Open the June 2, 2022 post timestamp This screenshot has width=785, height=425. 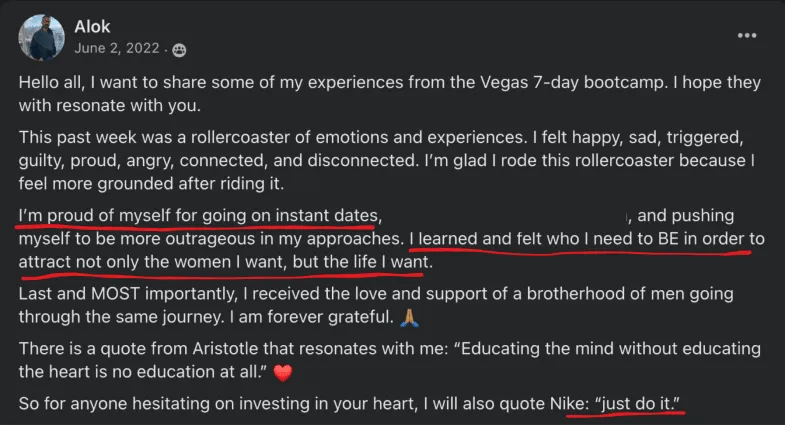[117, 48]
